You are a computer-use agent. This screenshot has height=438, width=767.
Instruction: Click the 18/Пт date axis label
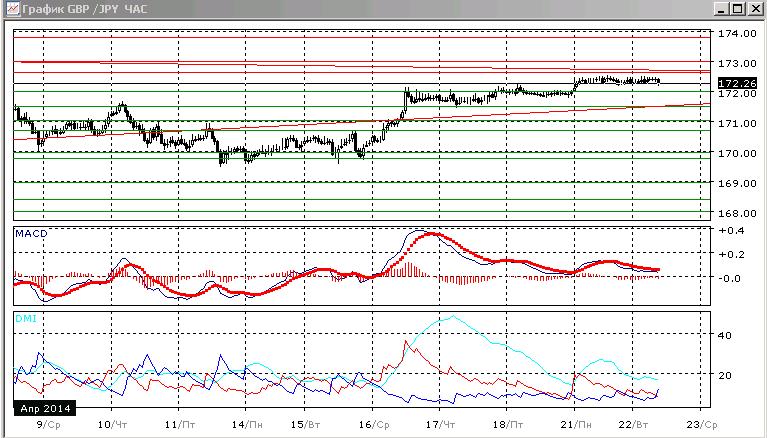[508, 425]
